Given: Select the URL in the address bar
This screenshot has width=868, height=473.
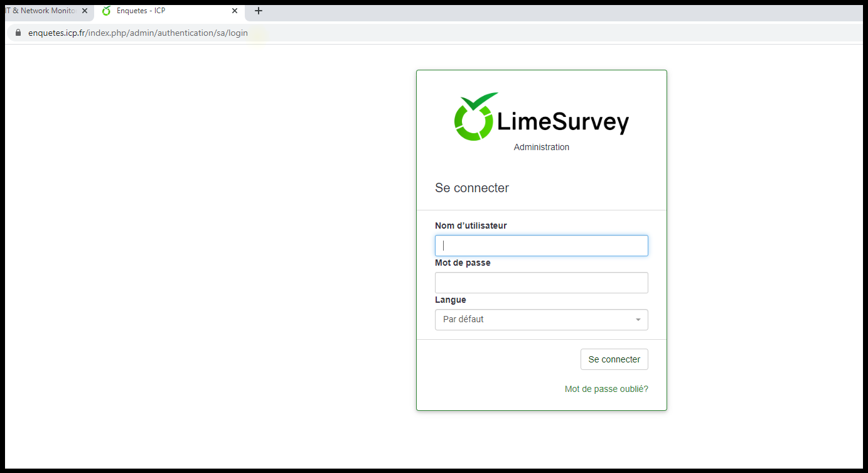Looking at the screenshot, I should point(138,33).
